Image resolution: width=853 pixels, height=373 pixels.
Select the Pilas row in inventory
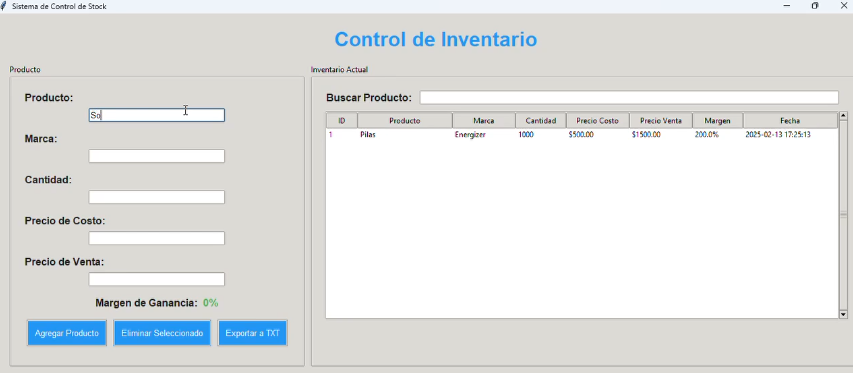pyautogui.click(x=582, y=134)
